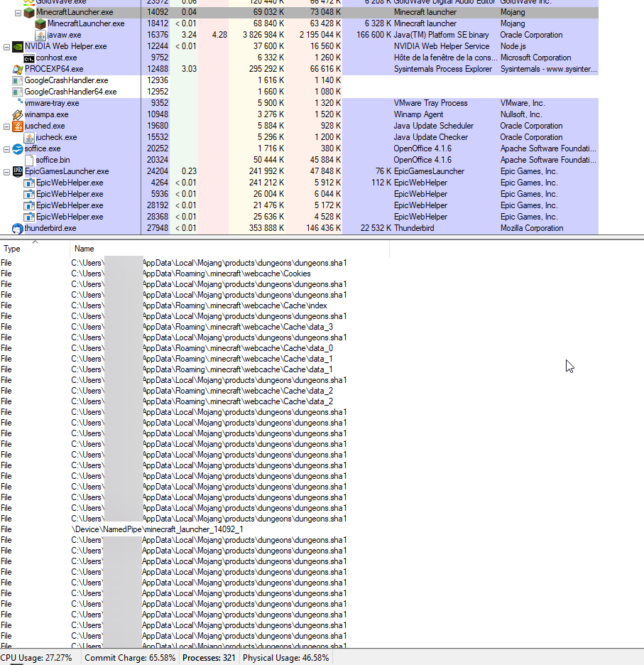The height and width of the screenshot is (665, 644).
Task: Select the vmware-tray.exe process row
Action: [x=299, y=103]
